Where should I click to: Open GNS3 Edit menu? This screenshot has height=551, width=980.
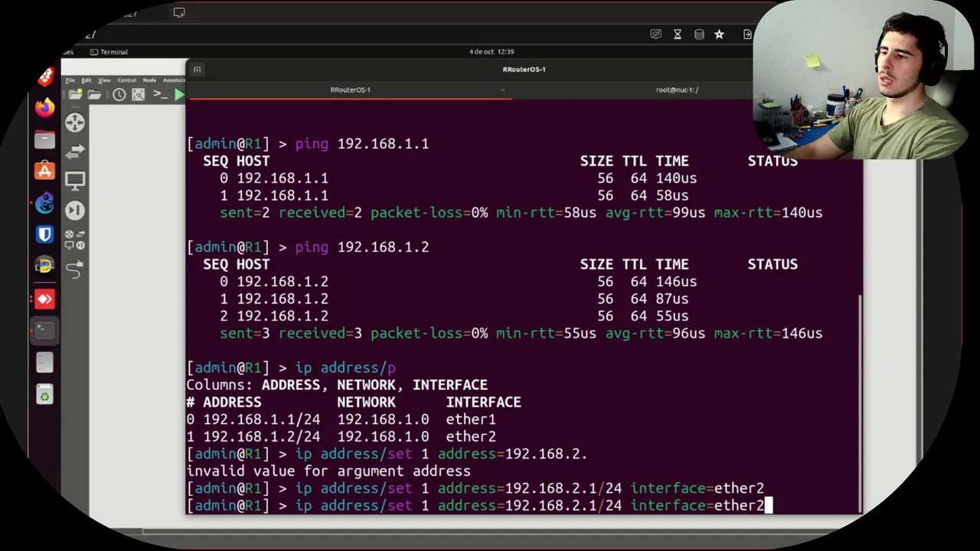click(x=87, y=80)
